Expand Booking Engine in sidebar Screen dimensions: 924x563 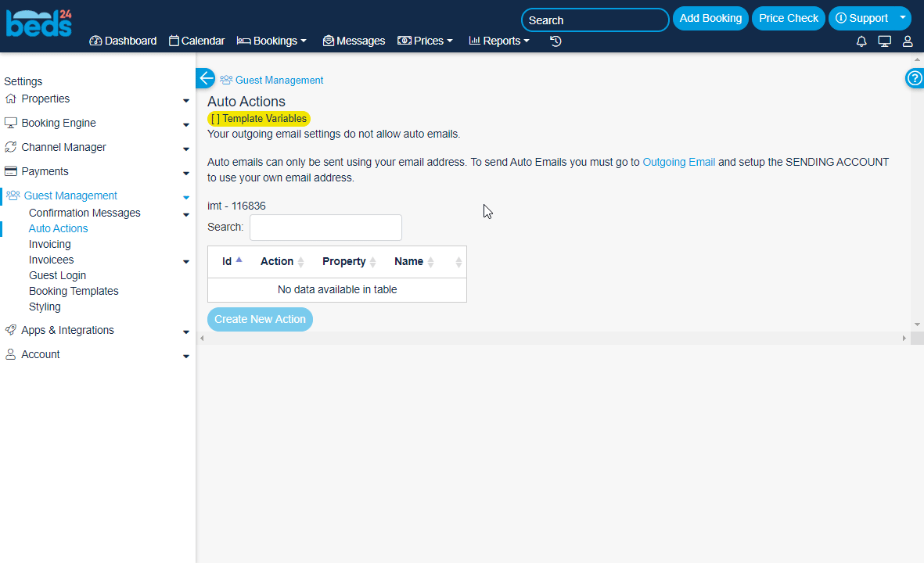click(x=186, y=125)
